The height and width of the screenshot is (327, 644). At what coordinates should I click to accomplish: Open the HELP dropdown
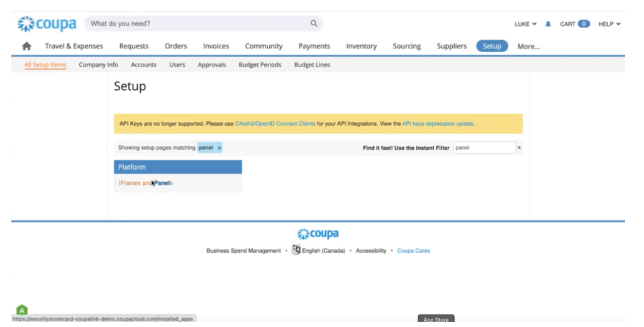(x=609, y=24)
